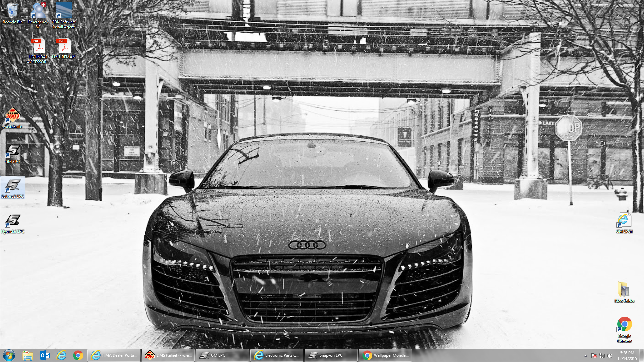Open the Emergency SC shortcut
This screenshot has height=362, width=644.
tap(38, 15)
